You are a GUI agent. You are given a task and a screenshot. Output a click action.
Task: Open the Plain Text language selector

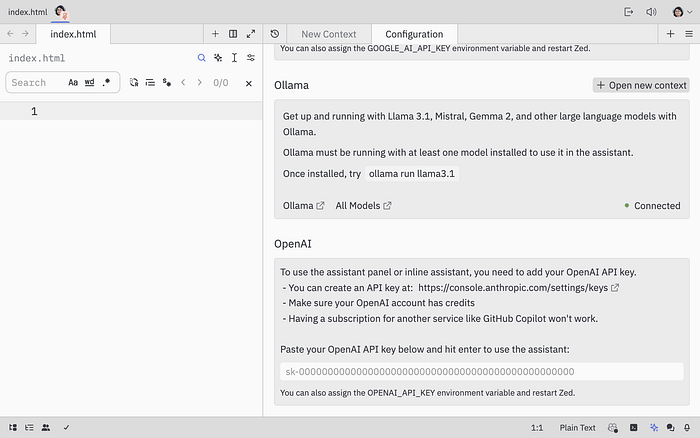click(x=577, y=428)
